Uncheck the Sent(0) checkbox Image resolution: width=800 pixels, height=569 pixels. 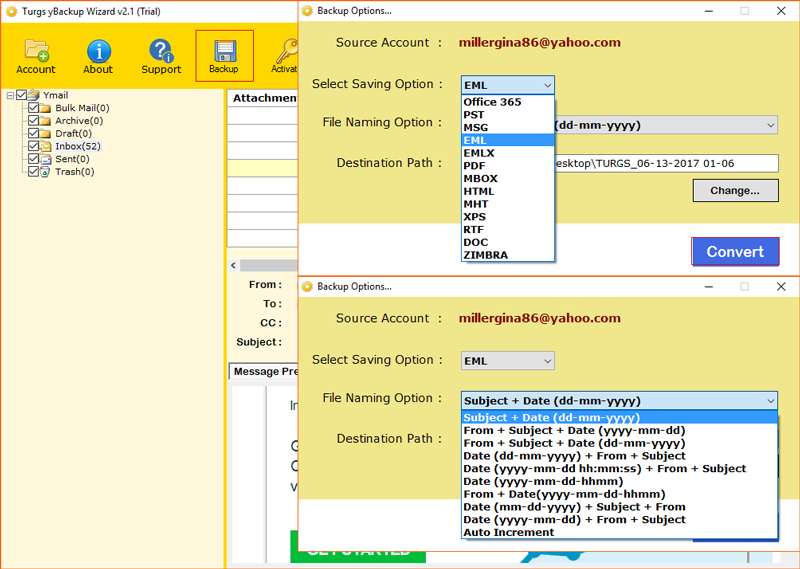(x=33, y=159)
